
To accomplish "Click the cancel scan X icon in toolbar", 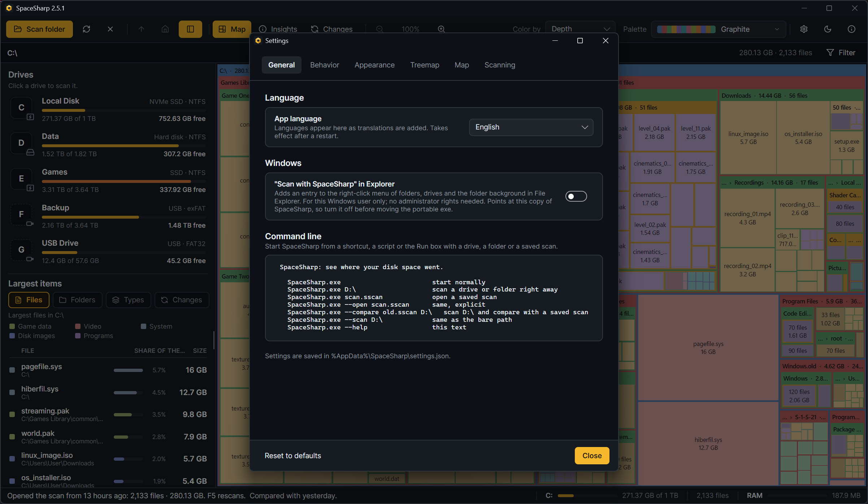I will [x=110, y=29].
